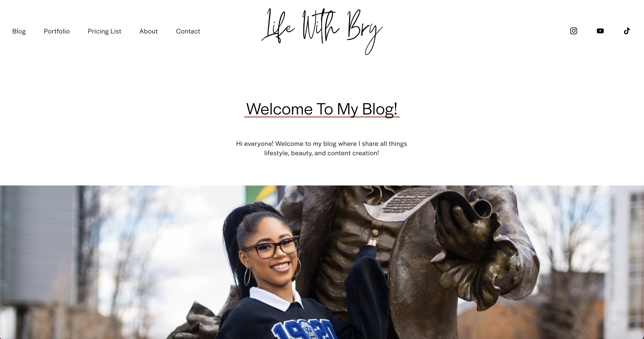Open the Portfolio nav item
Viewport: 644px width, 339px height.
click(57, 31)
